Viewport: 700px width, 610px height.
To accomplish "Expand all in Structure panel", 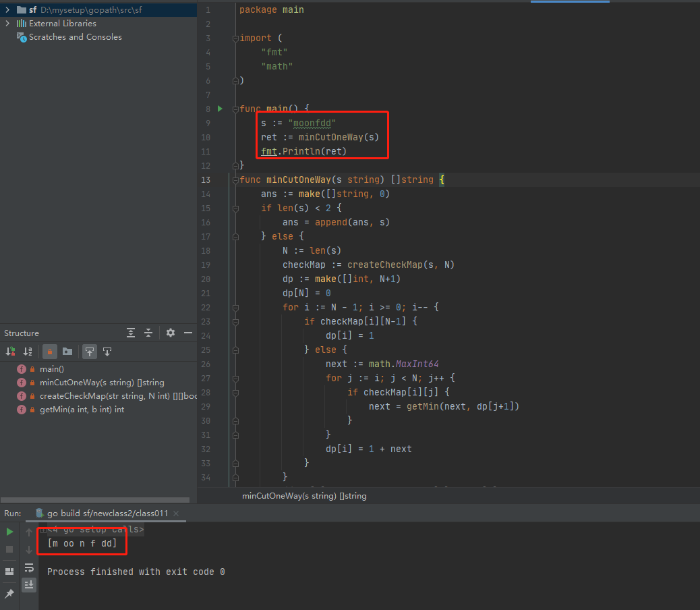I will coord(131,333).
